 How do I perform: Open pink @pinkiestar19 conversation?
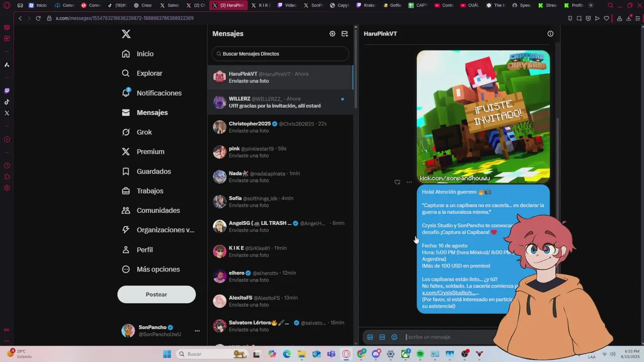(x=280, y=152)
